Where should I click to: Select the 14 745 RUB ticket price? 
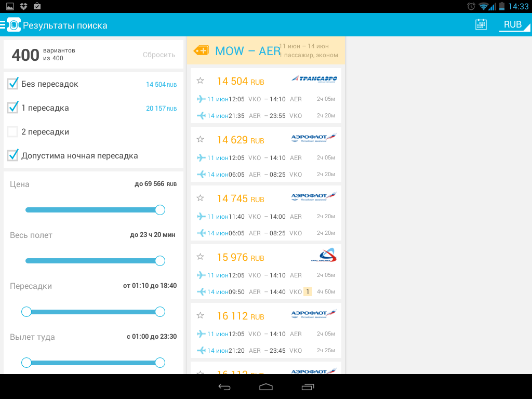coord(240,199)
